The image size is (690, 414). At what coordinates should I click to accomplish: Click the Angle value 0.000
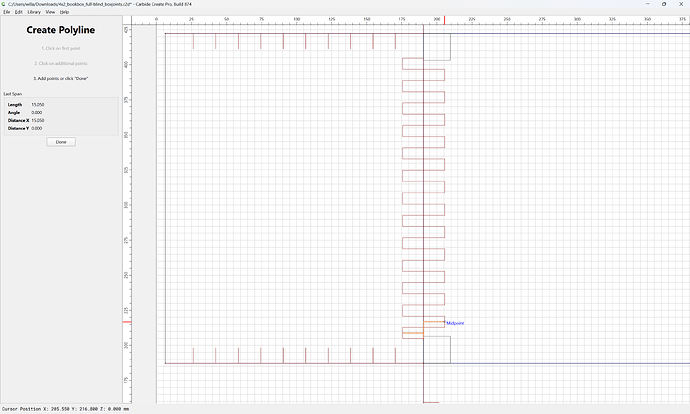pyautogui.click(x=37, y=113)
